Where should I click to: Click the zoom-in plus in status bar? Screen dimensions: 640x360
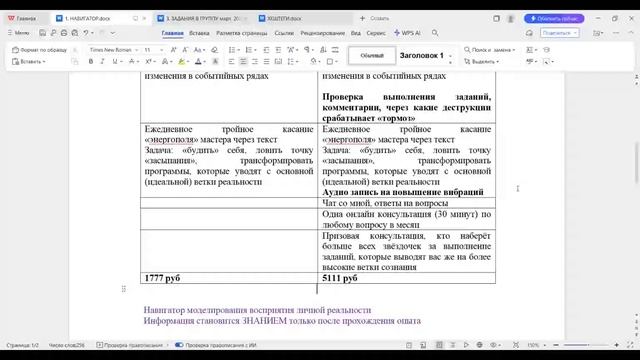[616, 345]
